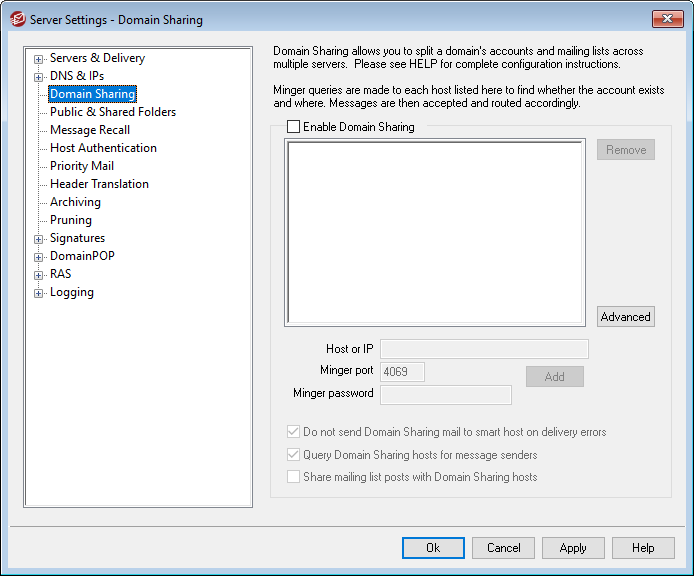
Task: Select Public & Shared Folders in tree
Action: click(x=113, y=112)
